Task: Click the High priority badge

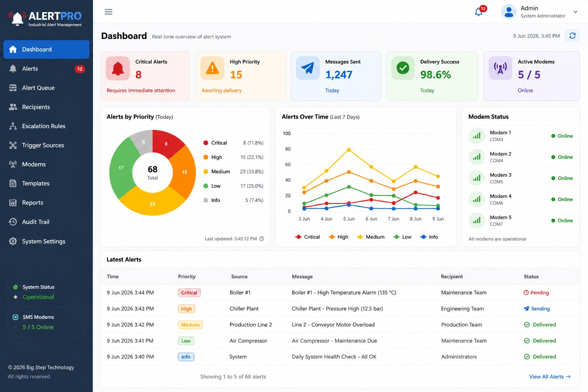Action: [186, 309]
